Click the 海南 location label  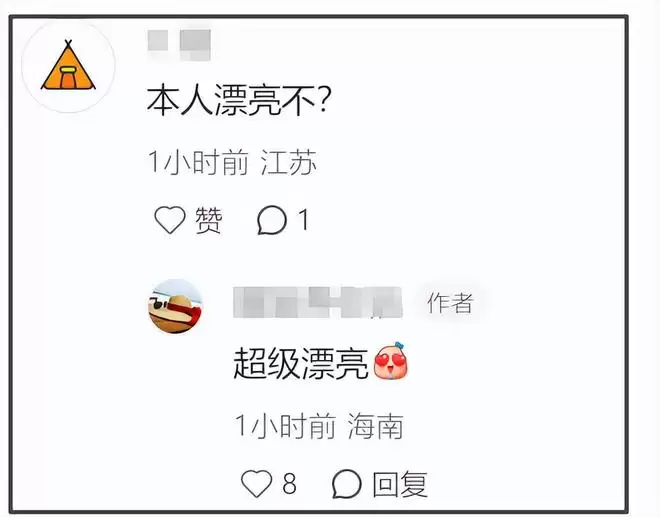[375, 426]
